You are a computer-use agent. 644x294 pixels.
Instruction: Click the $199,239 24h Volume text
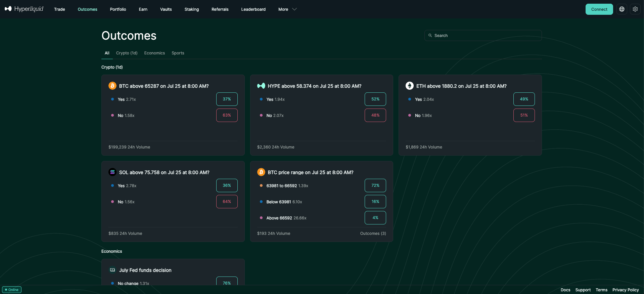click(x=129, y=147)
